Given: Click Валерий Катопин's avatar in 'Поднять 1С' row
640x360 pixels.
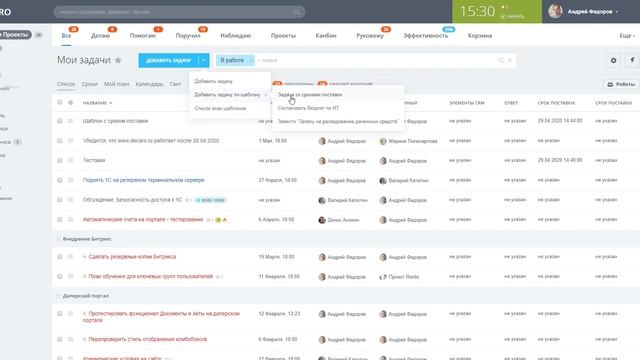Looking at the screenshot, I should (x=383, y=180).
